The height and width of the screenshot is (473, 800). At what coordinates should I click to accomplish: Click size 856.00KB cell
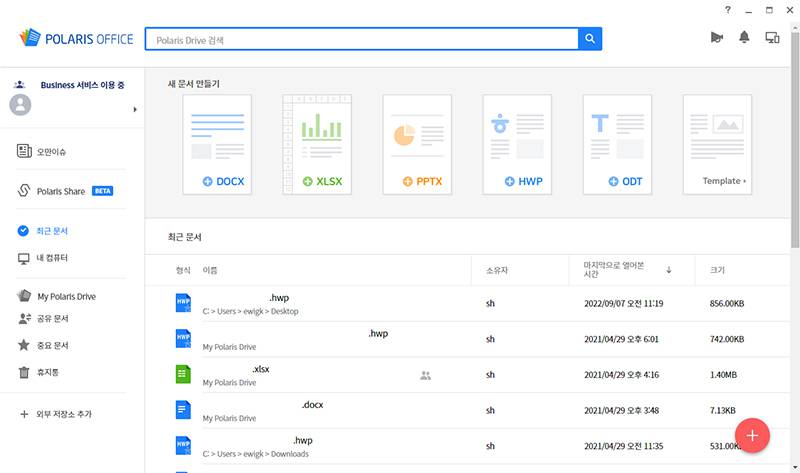pyautogui.click(x=727, y=303)
